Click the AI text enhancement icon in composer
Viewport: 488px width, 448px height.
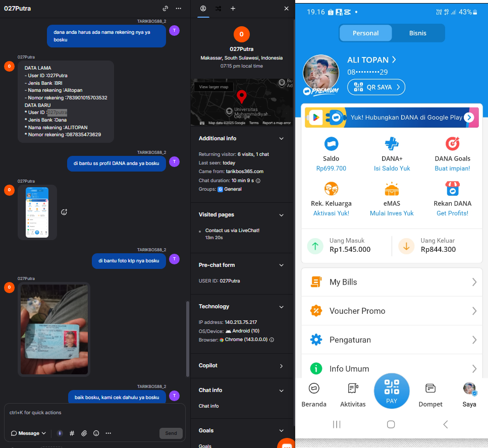point(60,433)
